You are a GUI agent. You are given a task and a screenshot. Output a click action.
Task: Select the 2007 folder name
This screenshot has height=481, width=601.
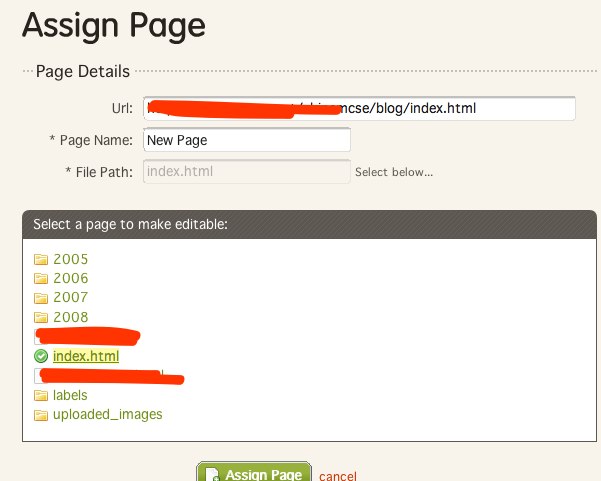click(x=71, y=297)
